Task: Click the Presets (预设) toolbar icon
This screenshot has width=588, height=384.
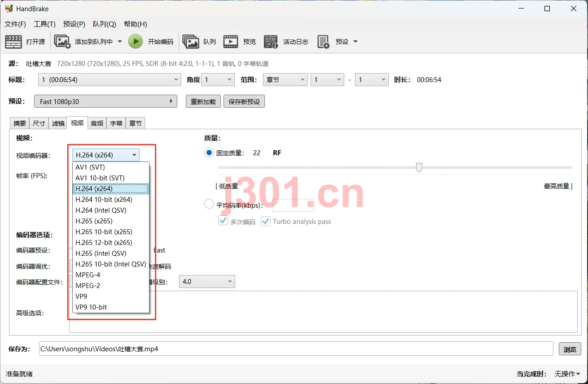Action: pos(324,42)
